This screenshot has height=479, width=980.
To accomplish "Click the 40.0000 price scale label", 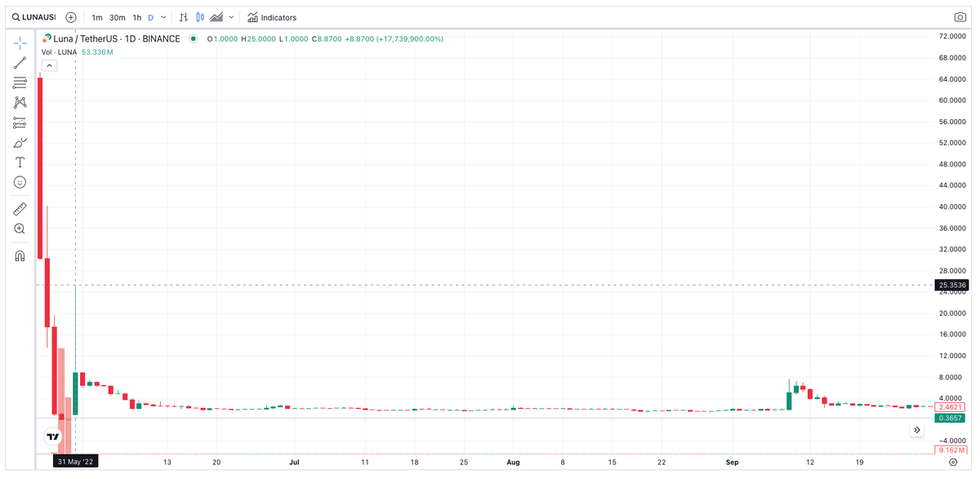I will pos(953,206).
